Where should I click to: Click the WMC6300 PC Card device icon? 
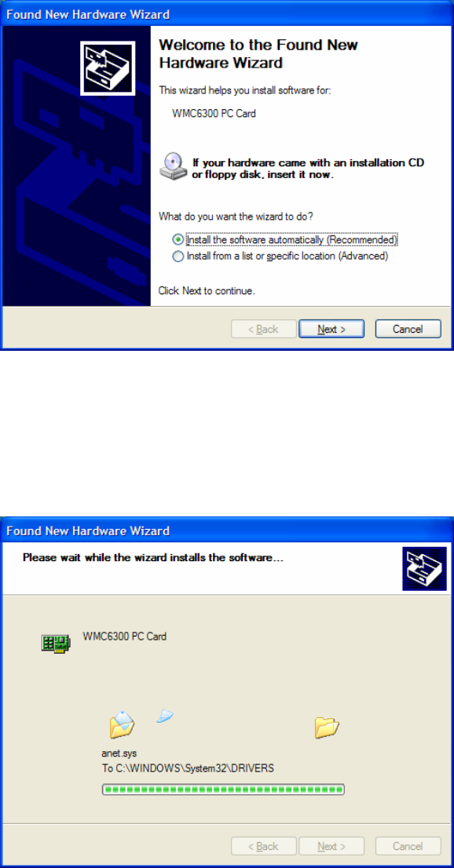point(56,643)
